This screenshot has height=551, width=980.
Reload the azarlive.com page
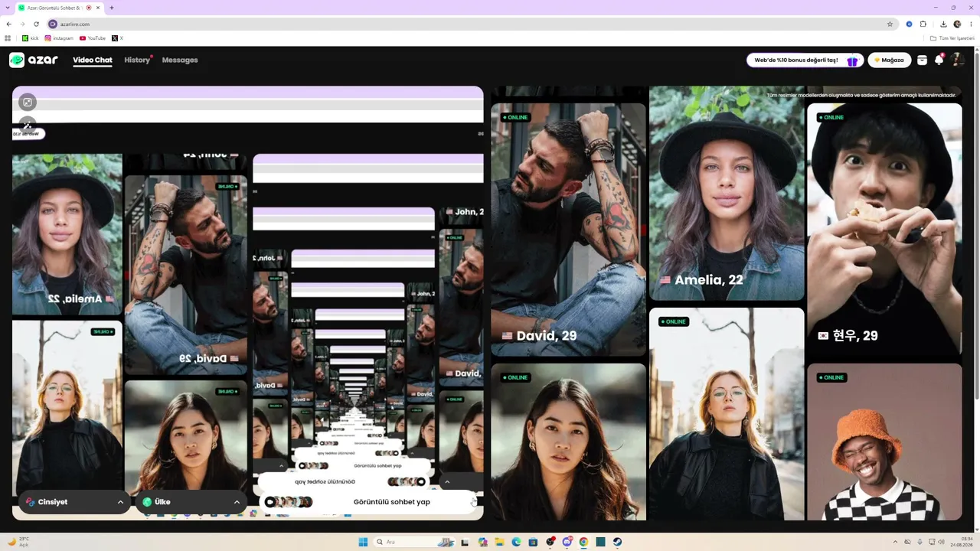[36, 24]
